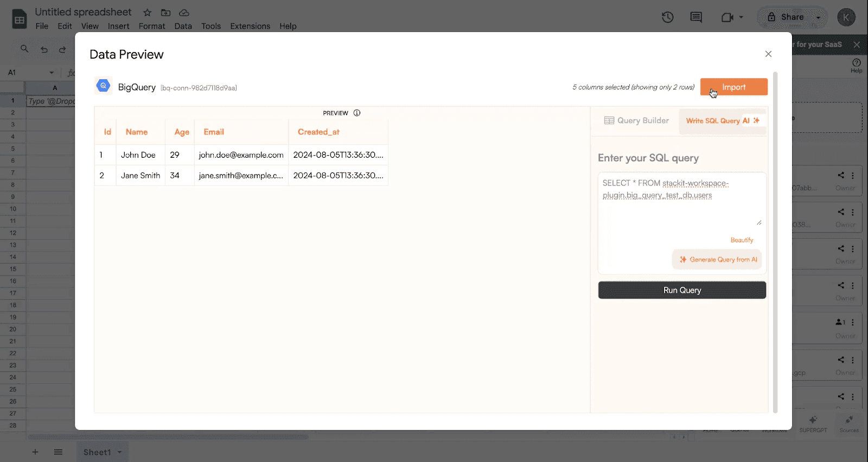Click the Undo arrow in Sheets toolbar
Viewport: 868px width, 462px height.
pos(44,49)
